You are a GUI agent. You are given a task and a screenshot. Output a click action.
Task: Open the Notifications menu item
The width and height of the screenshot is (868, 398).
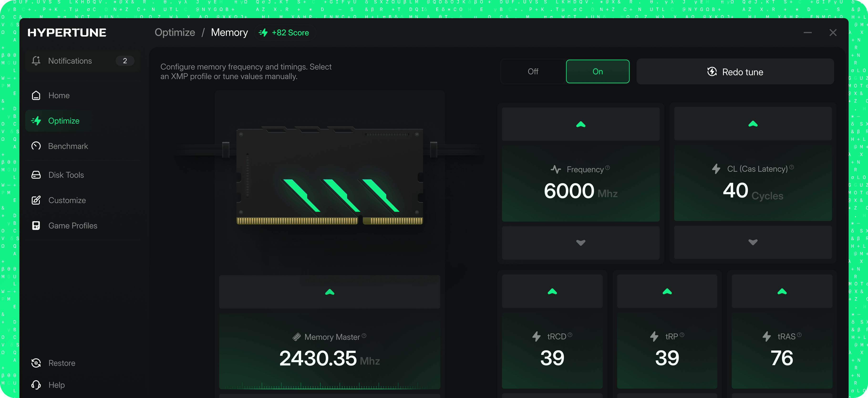83,61
